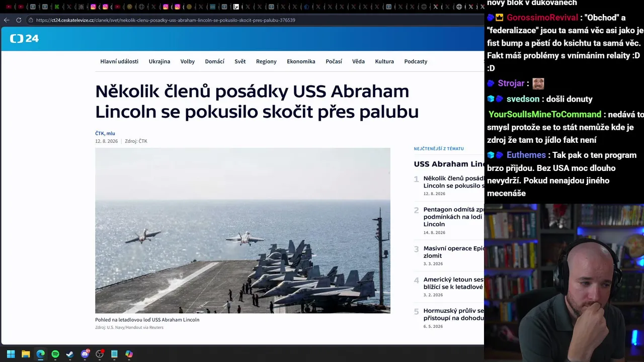The image size is (644, 362).
Task: Open the Windows Start menu
Action: point(11,354)
